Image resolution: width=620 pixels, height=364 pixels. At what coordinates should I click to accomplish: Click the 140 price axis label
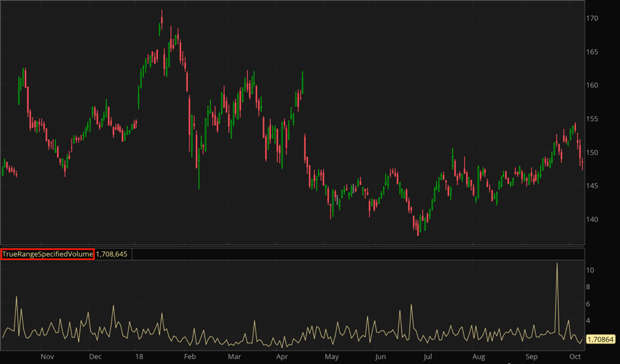point(592,220)
